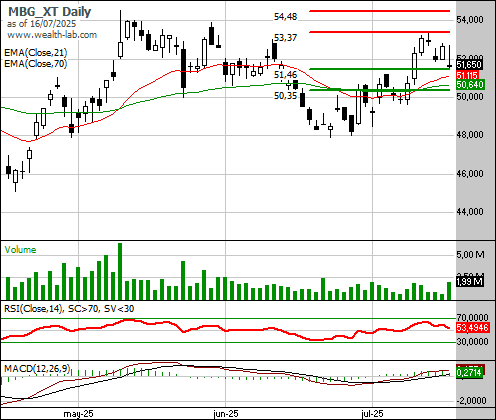Click the jul-25 date axis label

coord(372,414)
